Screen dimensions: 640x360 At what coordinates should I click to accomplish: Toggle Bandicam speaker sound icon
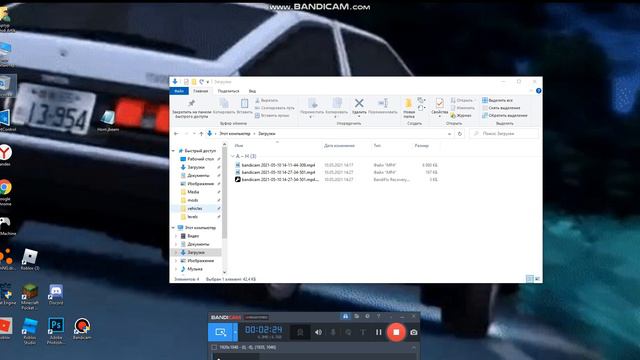click(318, 332)
